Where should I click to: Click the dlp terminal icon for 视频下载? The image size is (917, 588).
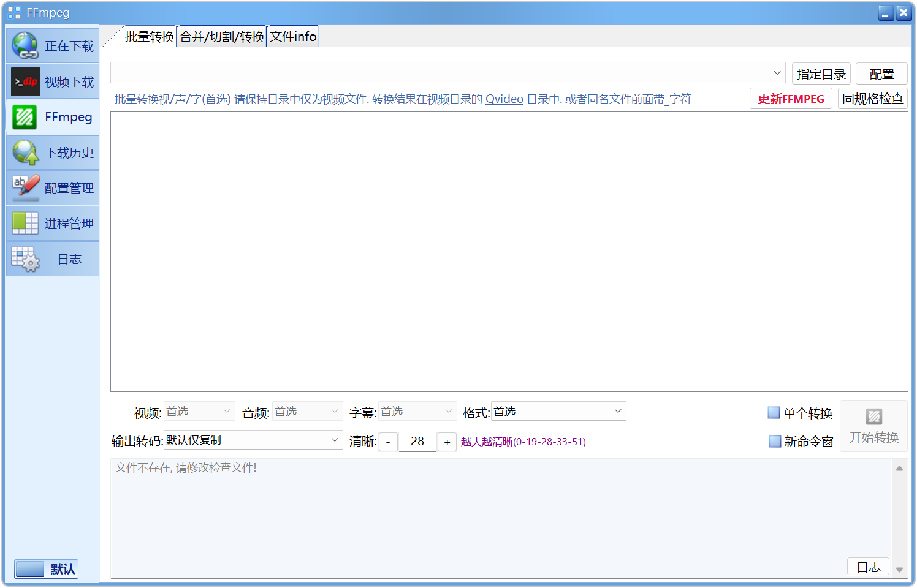tap(26, 81)
